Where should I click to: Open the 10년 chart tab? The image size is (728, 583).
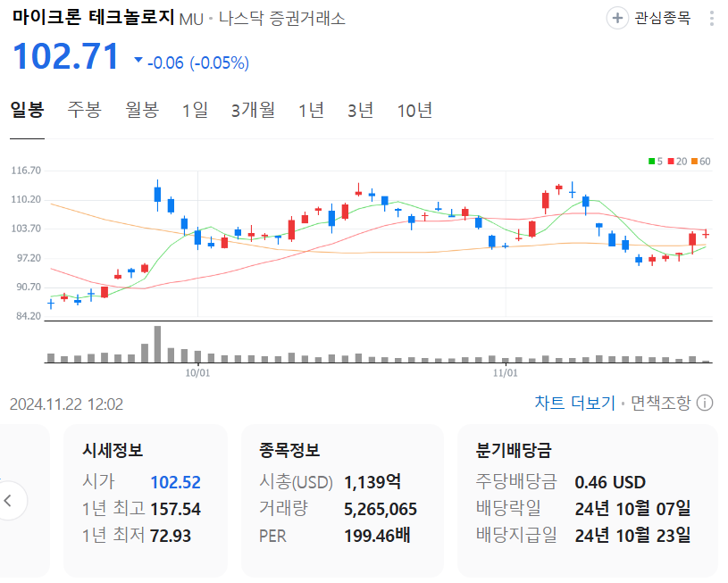(x=414, y=111)
